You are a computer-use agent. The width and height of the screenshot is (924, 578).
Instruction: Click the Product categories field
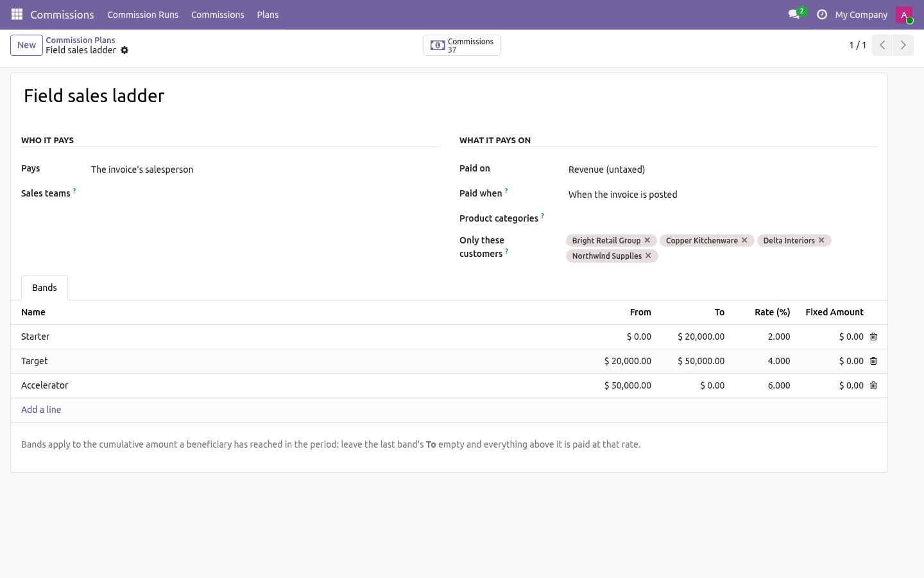pyautogui.click(x=723, y=219)
